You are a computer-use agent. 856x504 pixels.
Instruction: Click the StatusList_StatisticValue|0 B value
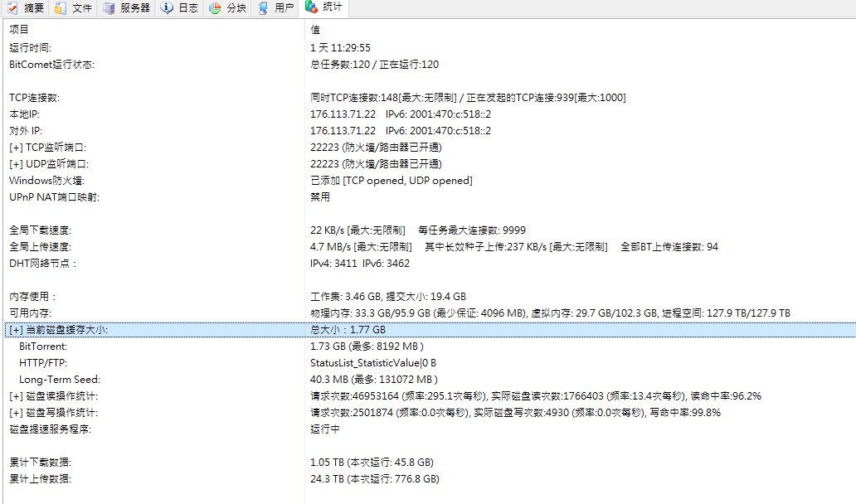(373, 363)
